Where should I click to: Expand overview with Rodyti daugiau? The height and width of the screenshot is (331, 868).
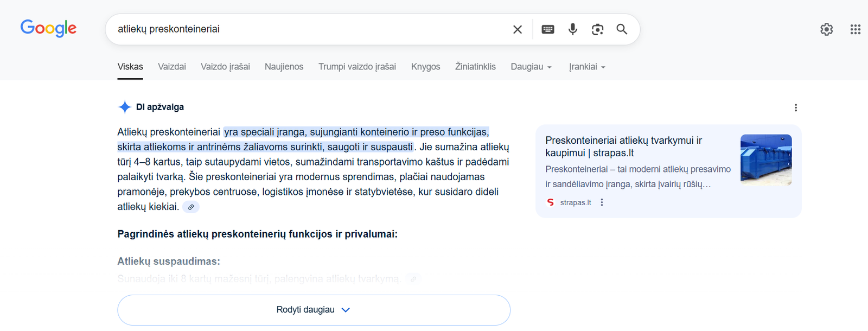(314, 310)
